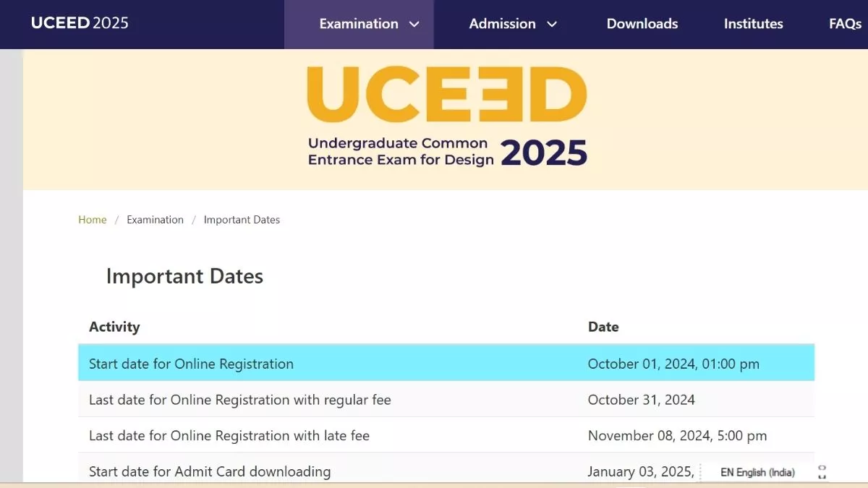Image resolution: width=868 pixels, height=488 pixels.
Task: Expand the Admission dropdown chevron
Action: 552,25
